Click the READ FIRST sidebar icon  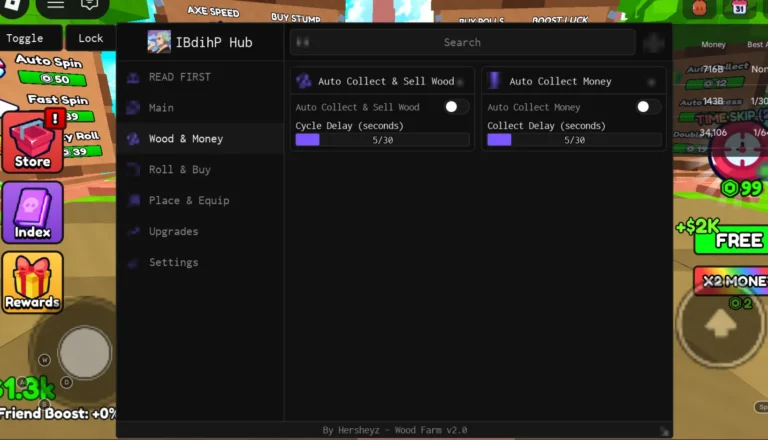coord(133,77)
